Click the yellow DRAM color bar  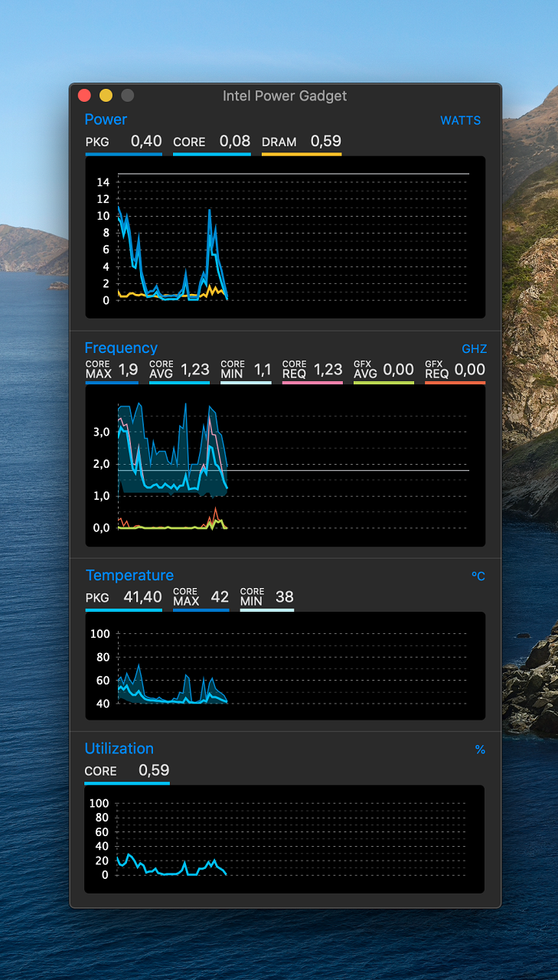pos(301,154)
